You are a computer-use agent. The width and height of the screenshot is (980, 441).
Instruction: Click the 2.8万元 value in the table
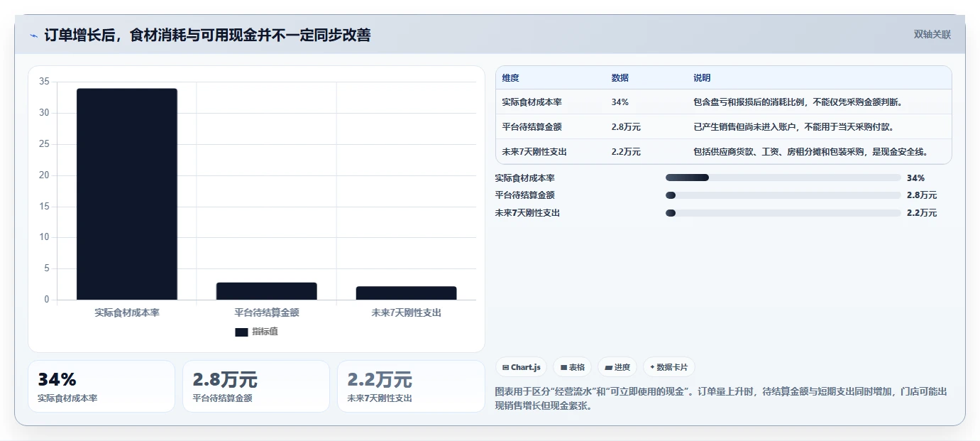click(626, 127)
